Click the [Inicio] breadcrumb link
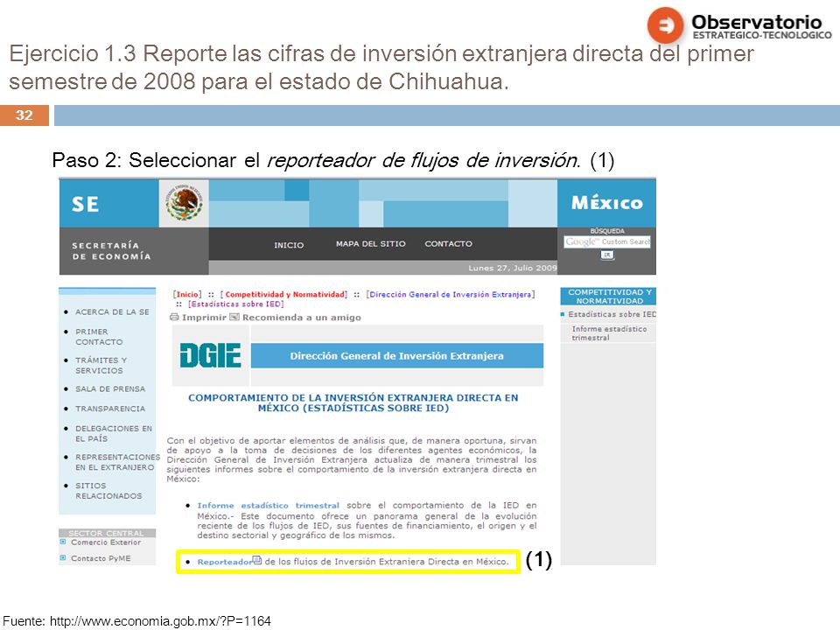This screenshot has height=630, width=840. click(187, 294)
